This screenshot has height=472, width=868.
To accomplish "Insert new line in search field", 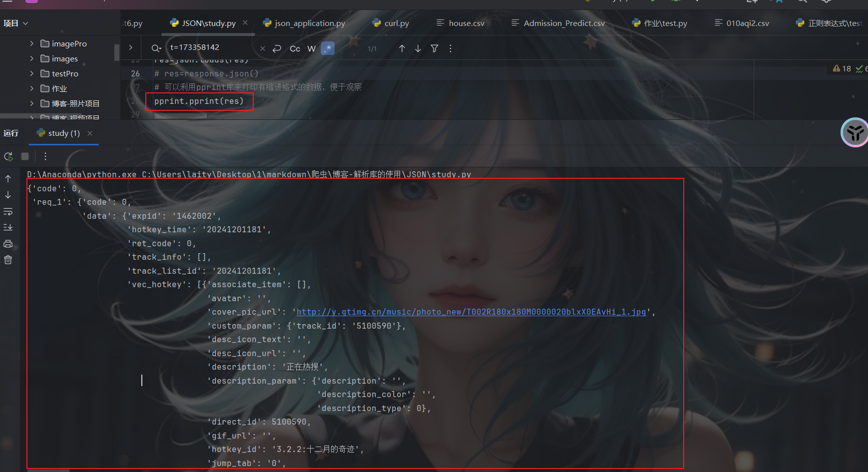I will tap(277, 48).
